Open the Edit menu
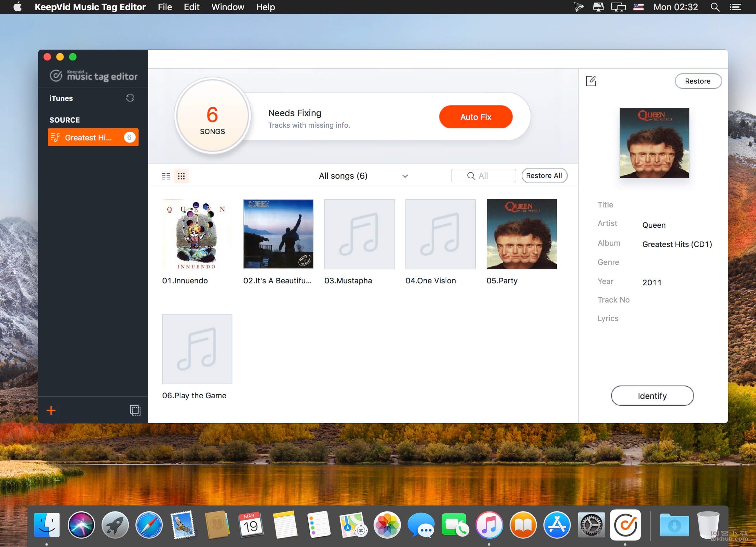 click(x=192, y=7)
